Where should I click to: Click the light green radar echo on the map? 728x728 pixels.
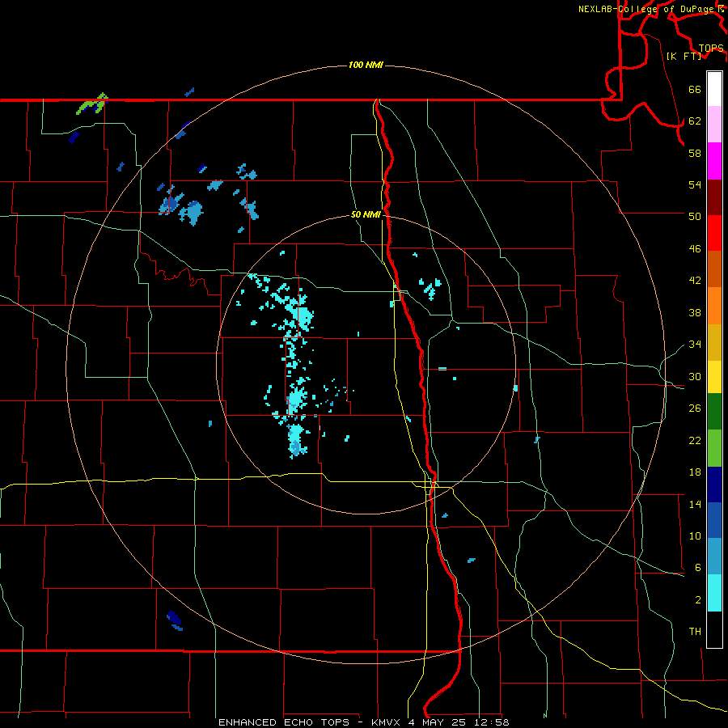[91, 105]
